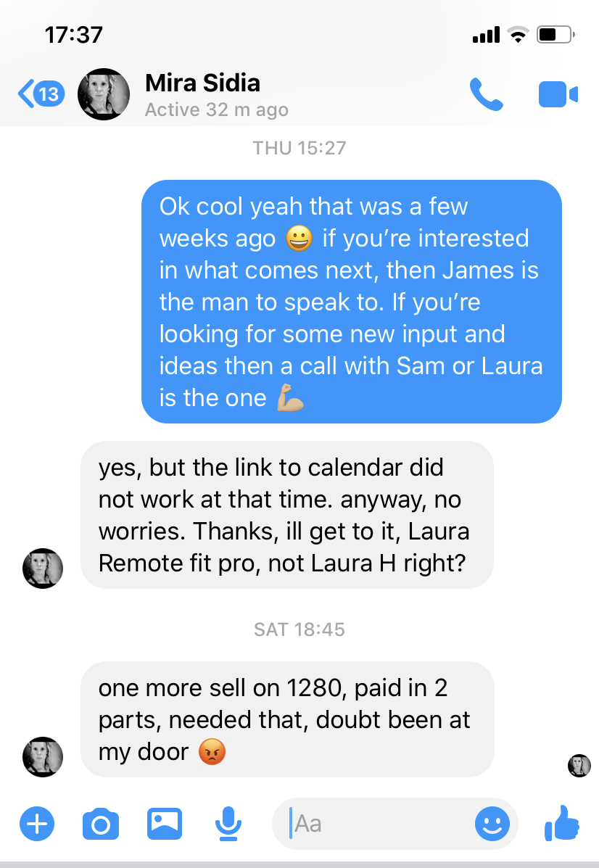Tap the Mira Sidia contact name
The height and width of the screenshot is (868, 599).
202,83
